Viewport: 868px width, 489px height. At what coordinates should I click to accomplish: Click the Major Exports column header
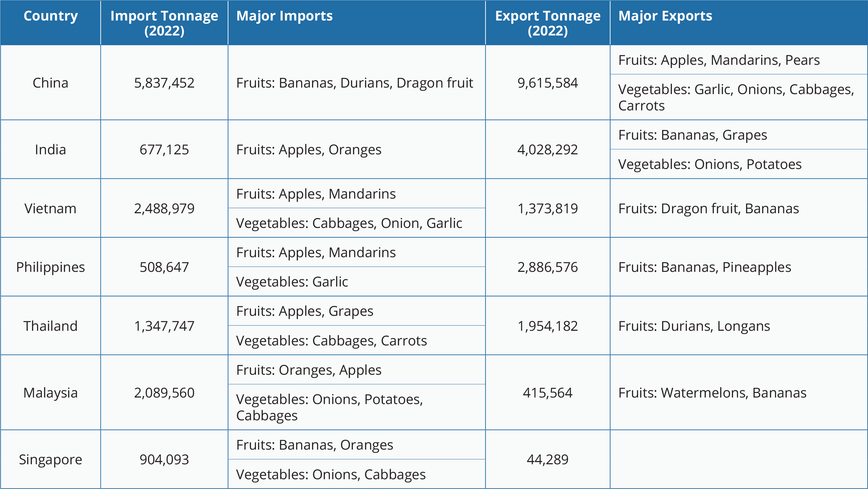pos(665,16)
